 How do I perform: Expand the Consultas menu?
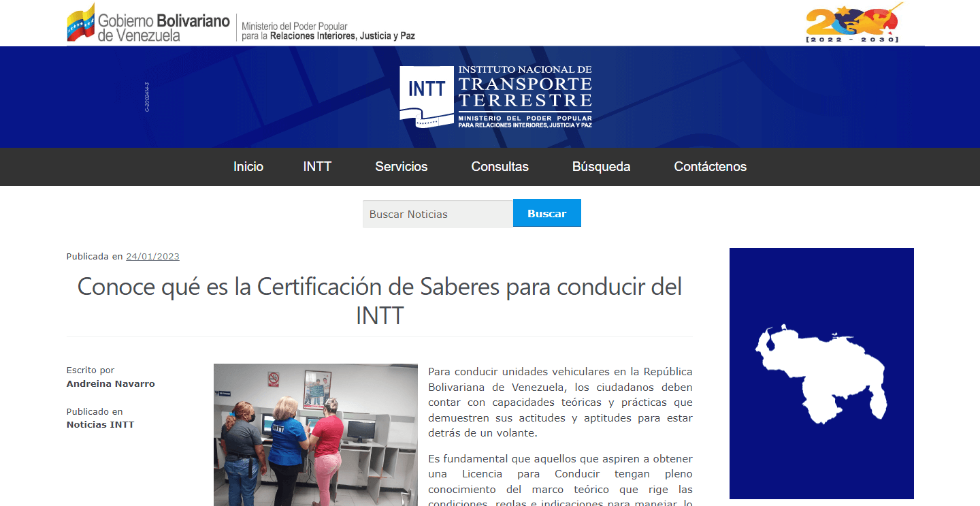click(x=500, y=167)
